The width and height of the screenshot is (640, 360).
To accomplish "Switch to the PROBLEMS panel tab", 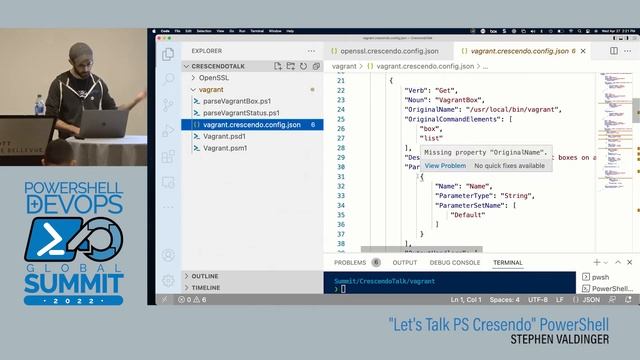I will click(x=350, y=262).
